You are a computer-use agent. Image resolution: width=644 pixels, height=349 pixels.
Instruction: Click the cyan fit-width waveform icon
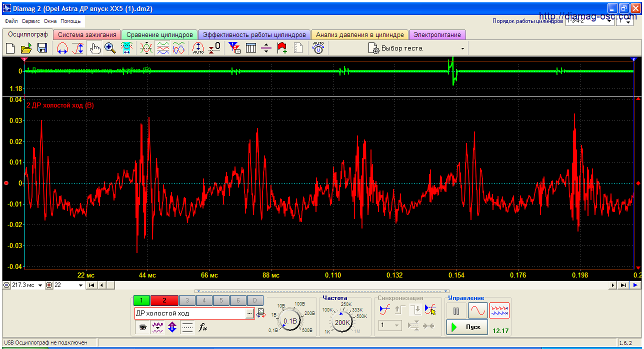click(126, 48)
